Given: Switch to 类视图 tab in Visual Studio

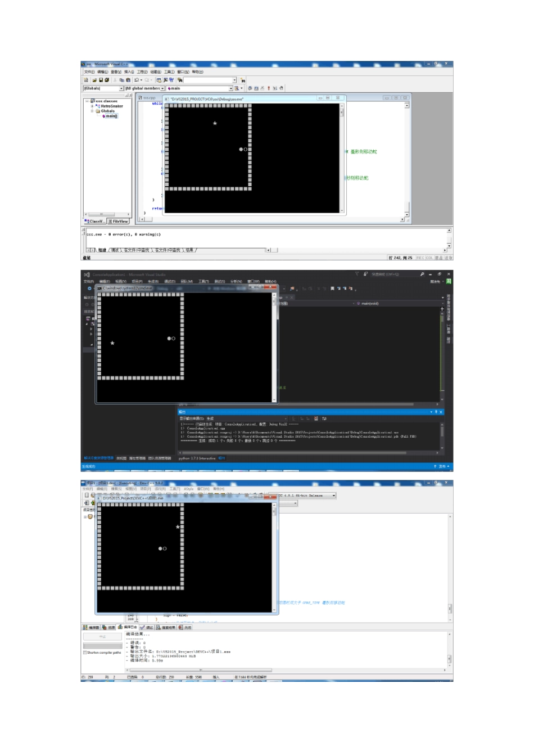Looking at the screenshot, I should tap(121, 458).
